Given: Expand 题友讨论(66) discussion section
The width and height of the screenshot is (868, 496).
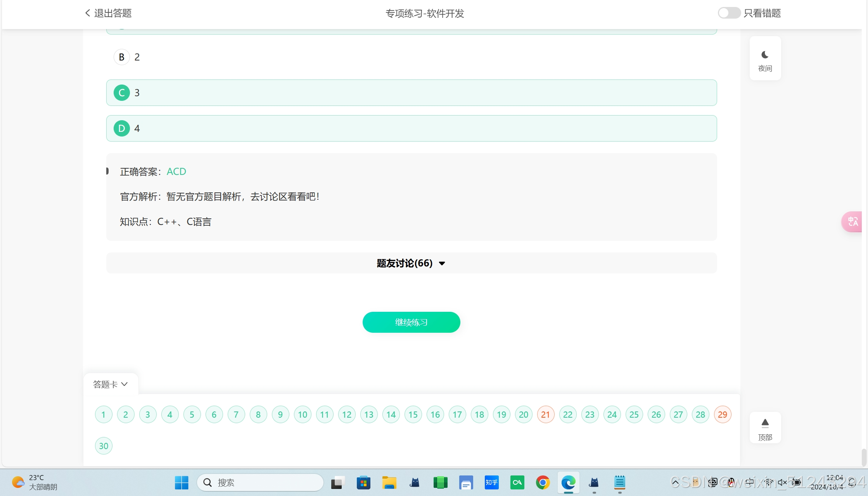Looking at the screenshot, I should [411, 263].
